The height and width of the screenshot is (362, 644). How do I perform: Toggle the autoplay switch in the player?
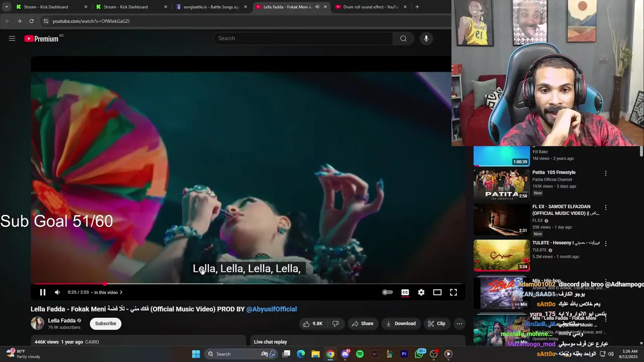coord(387,292)
